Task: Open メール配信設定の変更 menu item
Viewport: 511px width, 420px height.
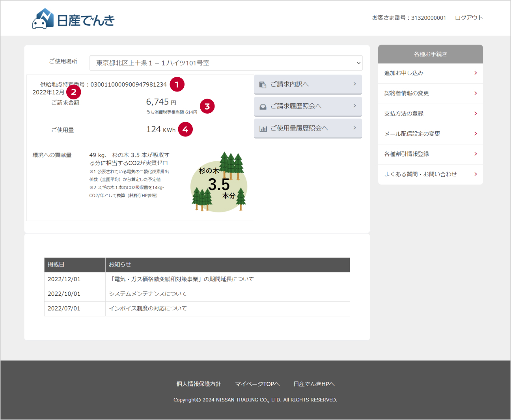Action: tap(412, 134)
